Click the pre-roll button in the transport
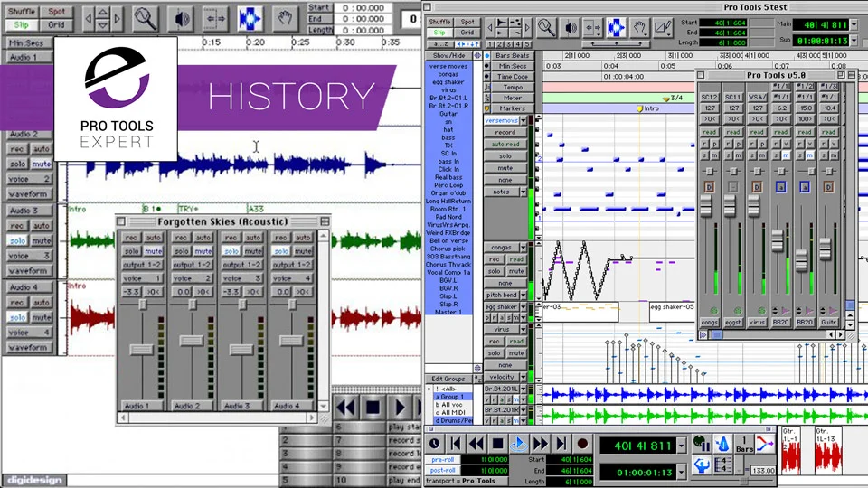Screen dimensions: 868x488 click(442, 459)
